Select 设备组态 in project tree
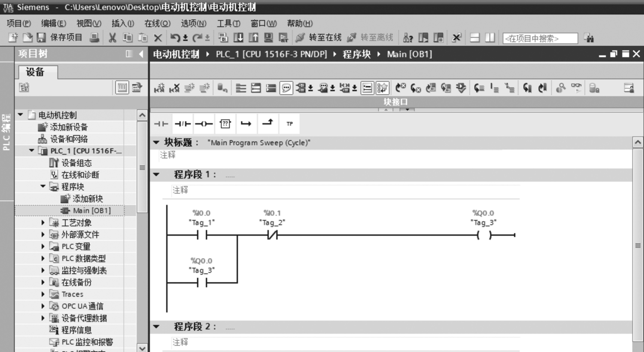 [x=76, y=163]
